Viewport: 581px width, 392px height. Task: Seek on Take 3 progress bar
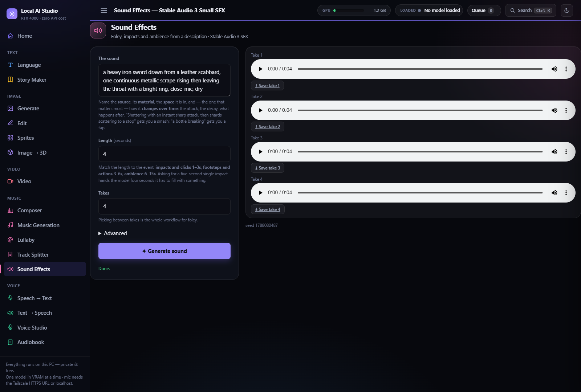coord(420,152)
